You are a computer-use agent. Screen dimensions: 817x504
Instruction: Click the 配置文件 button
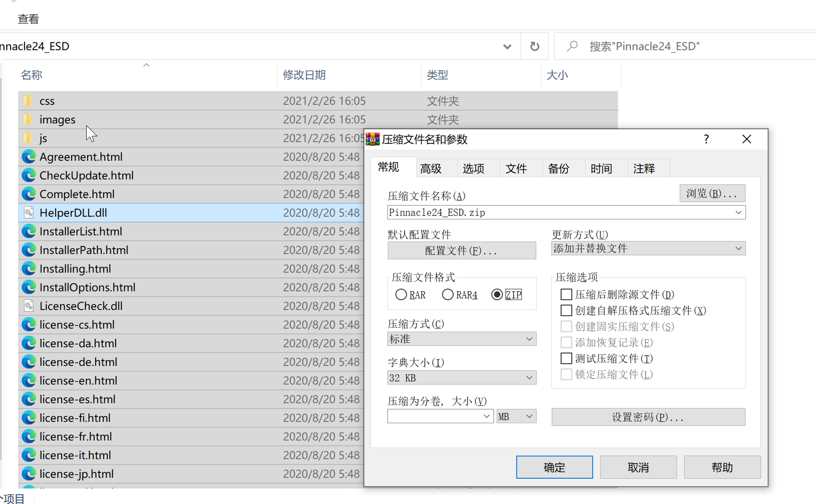click(x=462, y=250)
